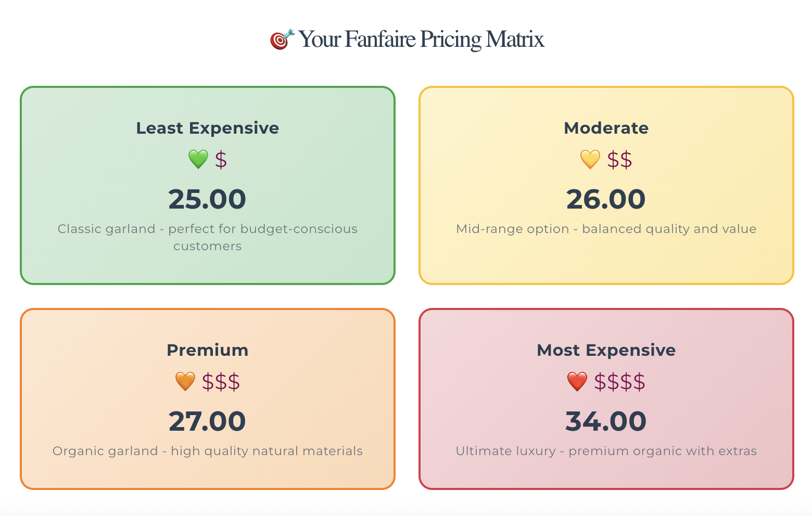The image size is (812, 516).
Task: Click the orange heart icon
Action: [185, 381]
